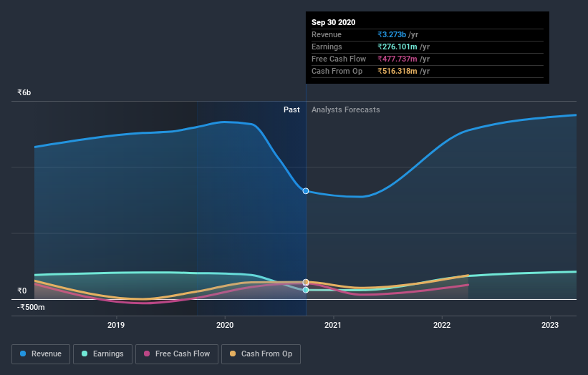The width and height of the screenshot is (588, 375).
Task: Click the ₹276.101m earnings value in tooltip
Action: point(397,47)
